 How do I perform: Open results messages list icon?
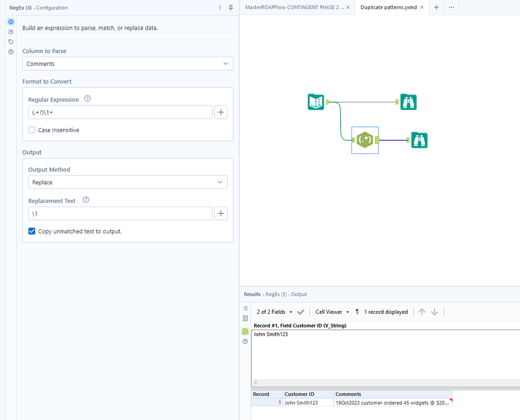(245, 308)
